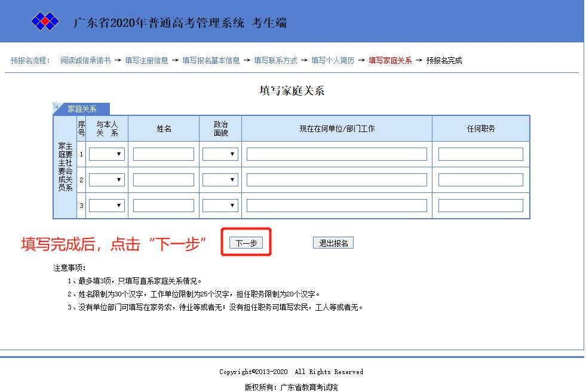
Task: Click row 1 任何职务 input field
Action: 480,154
